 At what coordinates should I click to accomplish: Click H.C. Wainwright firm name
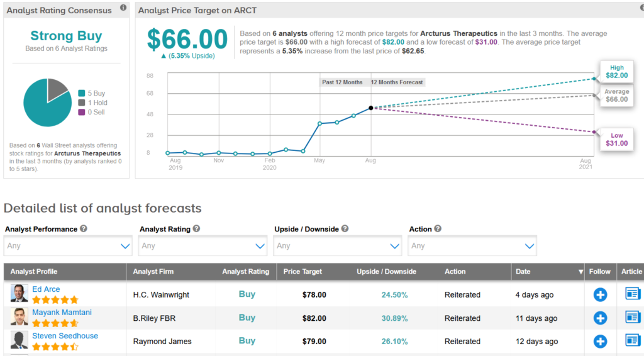(161, 295)
